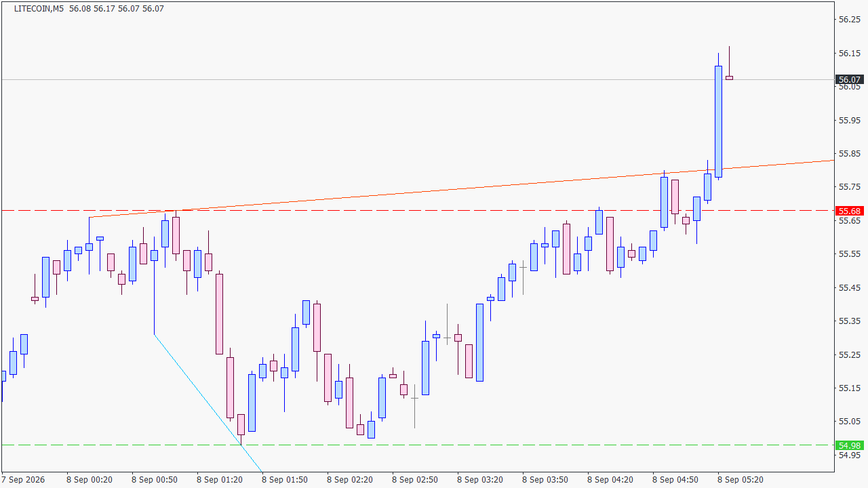Click the 8 Sep 02:50 time label
Image resolution: width=868 pixels, height=488 pixels.
[x=415, y=479]
